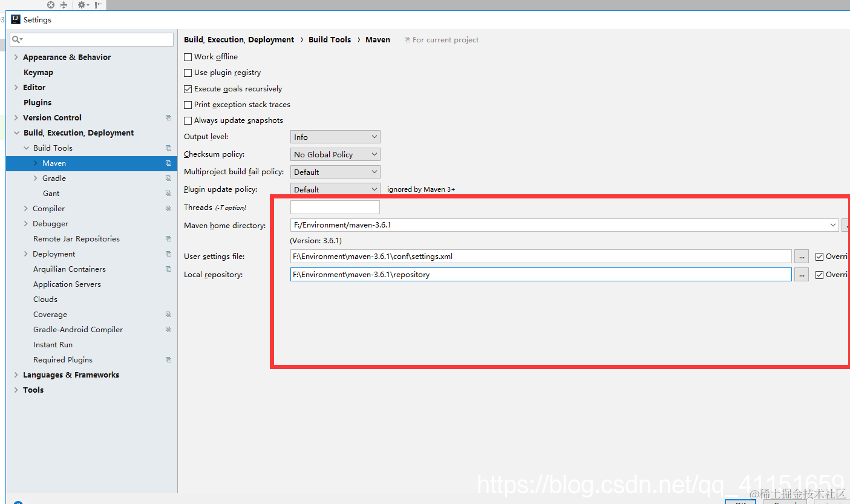Viewport: 850px width, 504px height.
Task: Select Plugins in the settings tree
Action: point(38,103)
